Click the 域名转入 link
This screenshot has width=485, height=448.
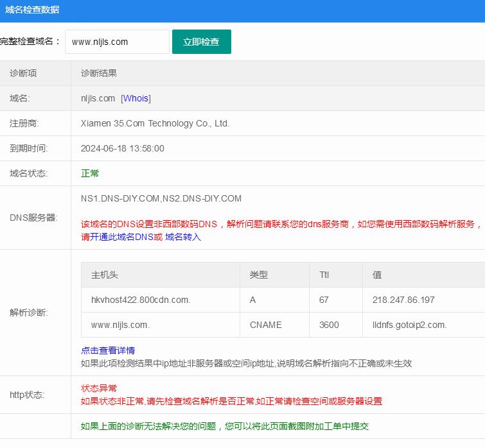(x=183, y=237)
